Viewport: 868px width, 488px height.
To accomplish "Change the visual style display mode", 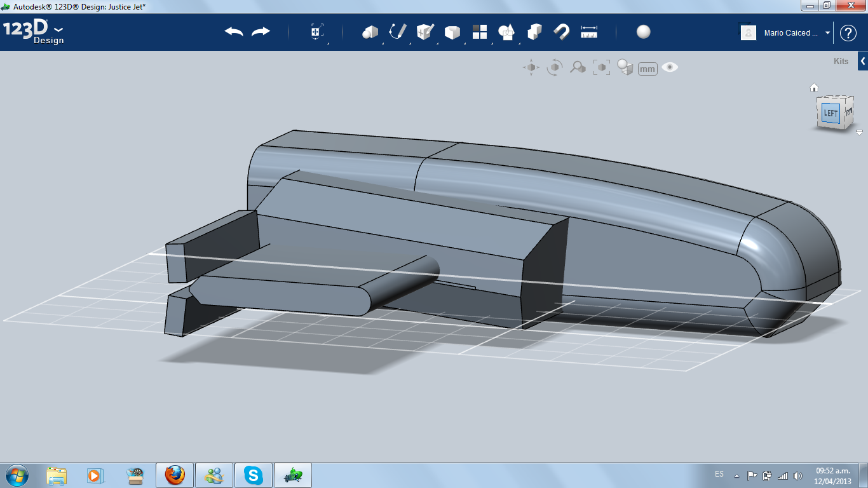I will coord(625,67).
